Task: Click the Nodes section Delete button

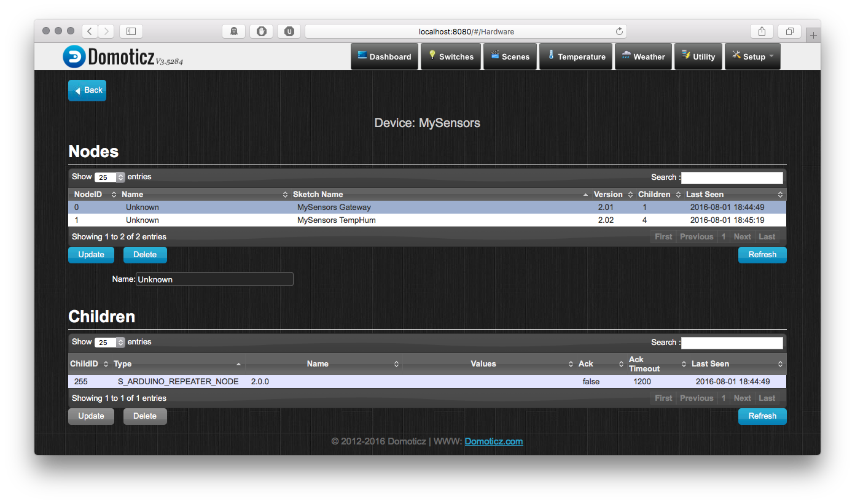Action: [145, 255]
